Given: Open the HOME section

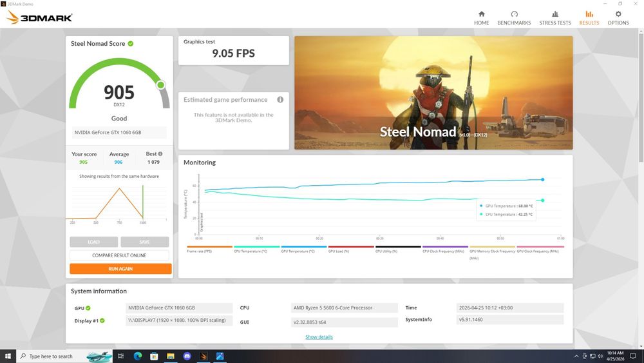Looking at the screenshot, I should pyautogui.click(x=481, y=18).
